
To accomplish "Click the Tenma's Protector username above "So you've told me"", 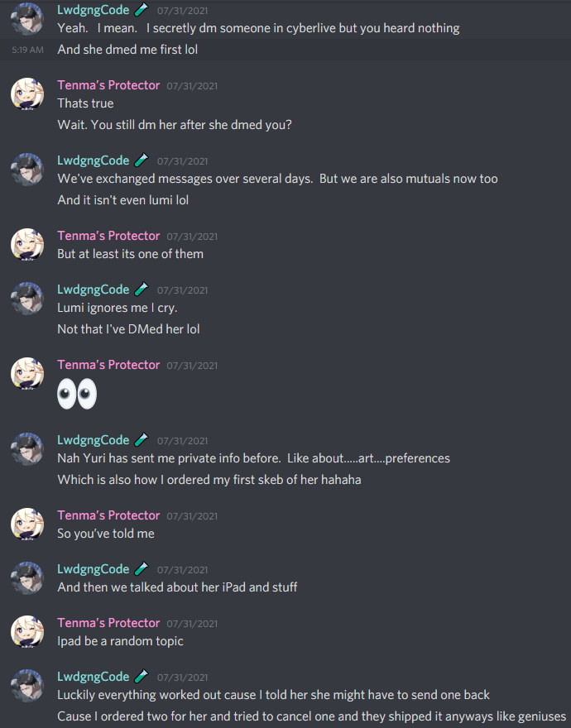I will click(x=108, y=515).
